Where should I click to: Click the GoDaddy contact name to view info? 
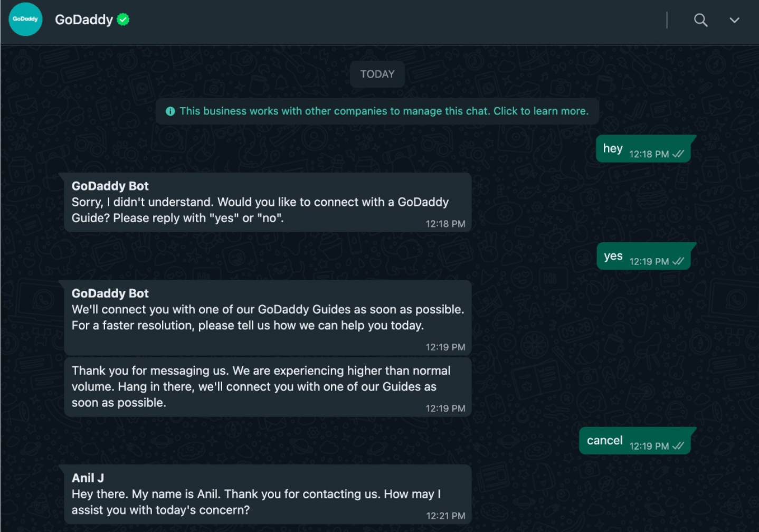83,20
